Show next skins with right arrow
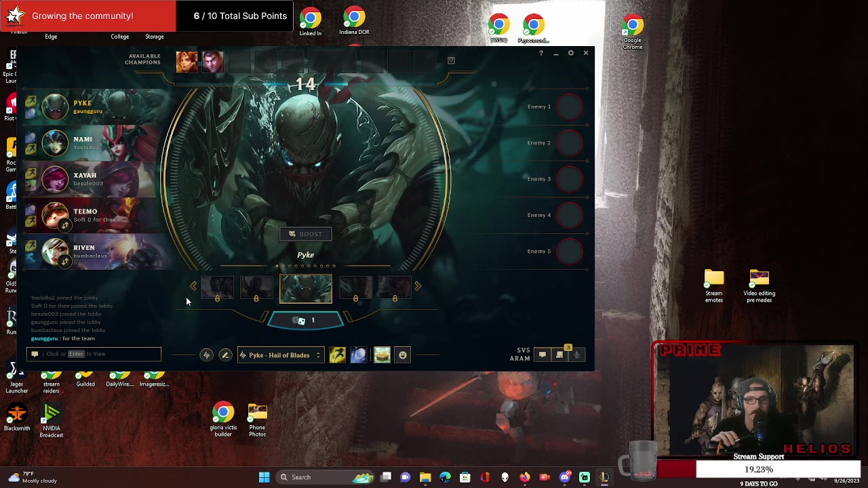Screen dimensions: 868x488 click(418, 286)
